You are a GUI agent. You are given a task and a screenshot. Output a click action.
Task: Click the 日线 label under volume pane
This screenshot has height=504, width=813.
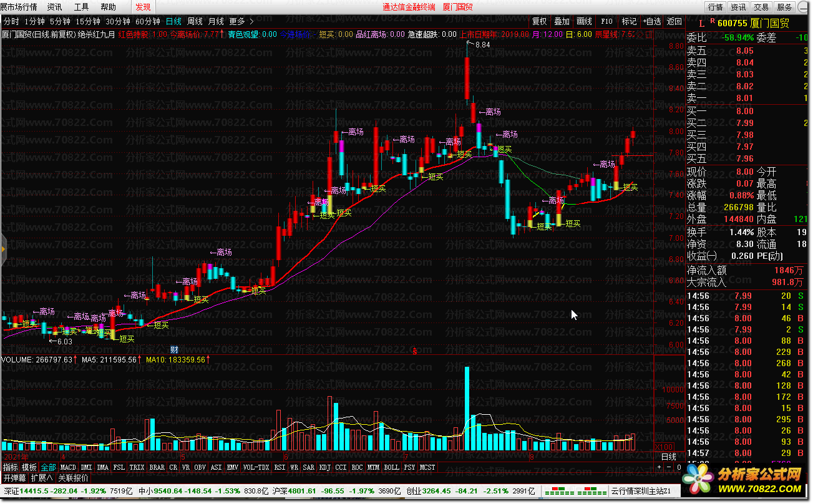[668, 457]
